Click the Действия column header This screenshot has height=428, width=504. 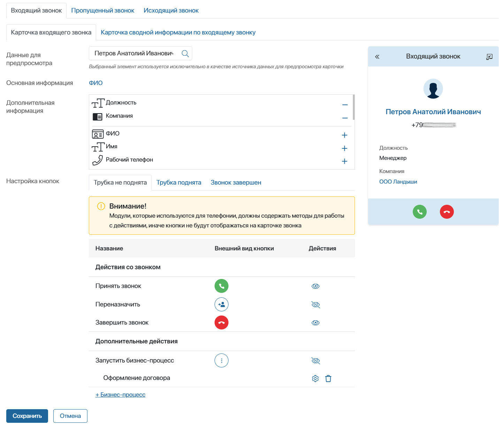pyautogui.click(x=322, y=248)
